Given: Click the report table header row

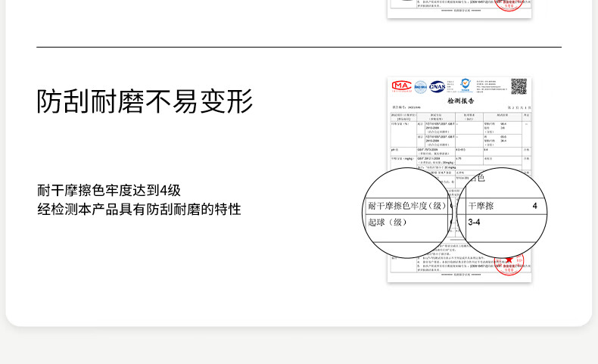Looking at the screenshot, I should coord(459,116).
